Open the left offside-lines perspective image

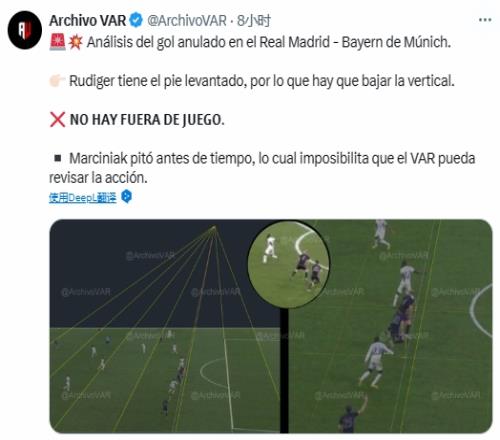tap(165, 327)
